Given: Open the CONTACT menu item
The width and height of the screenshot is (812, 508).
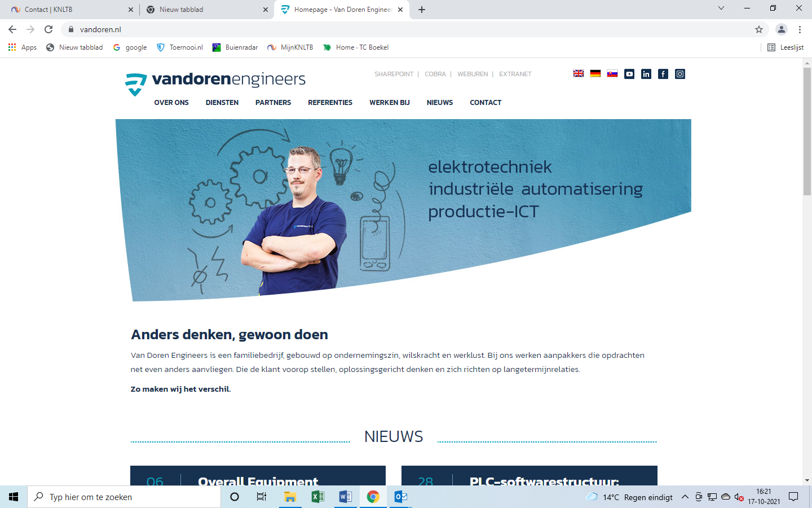Looking at the screenshot, I should (486, 103).
